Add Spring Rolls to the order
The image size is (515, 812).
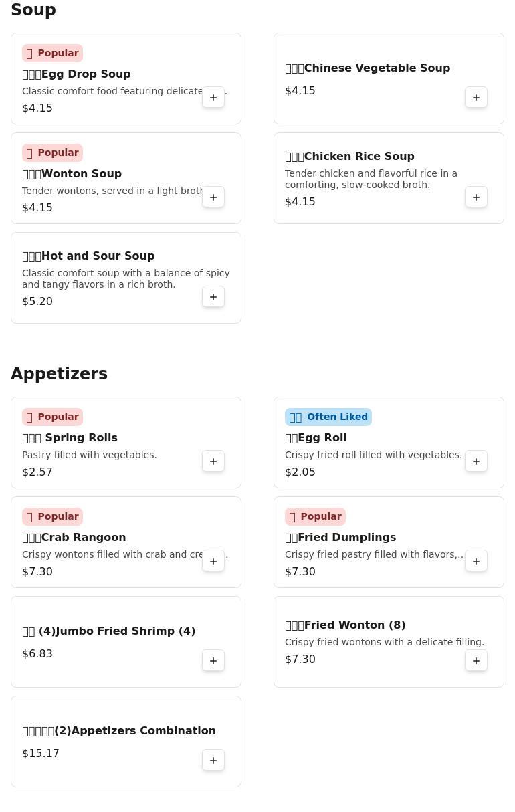(213, 462)
